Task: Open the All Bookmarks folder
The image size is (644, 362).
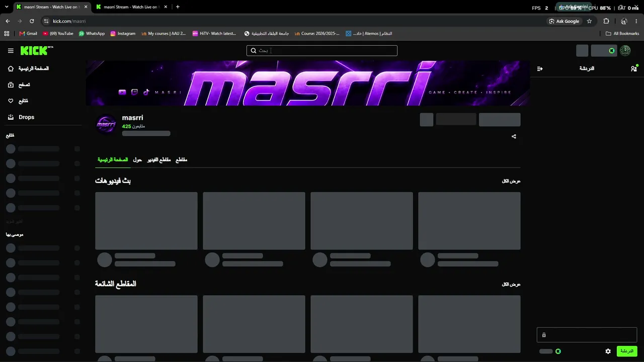Action: [x=622, y=34]
